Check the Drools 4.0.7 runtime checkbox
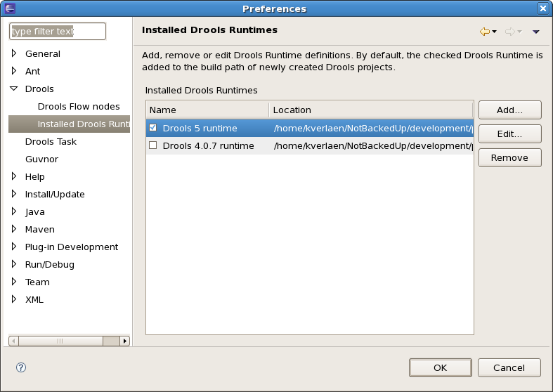Viewport: 553px width, 392px height. point(152,145)
